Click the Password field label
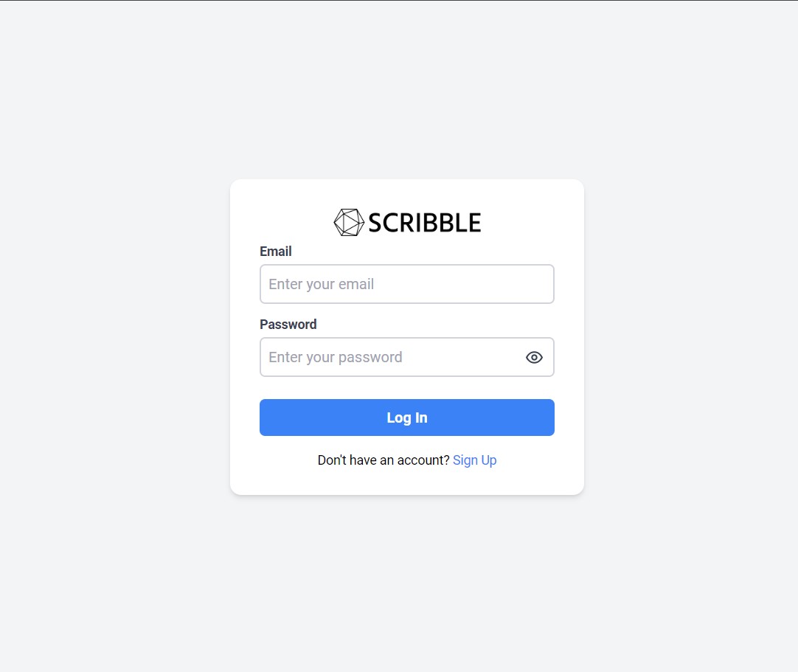 click(x=288, y=325)
